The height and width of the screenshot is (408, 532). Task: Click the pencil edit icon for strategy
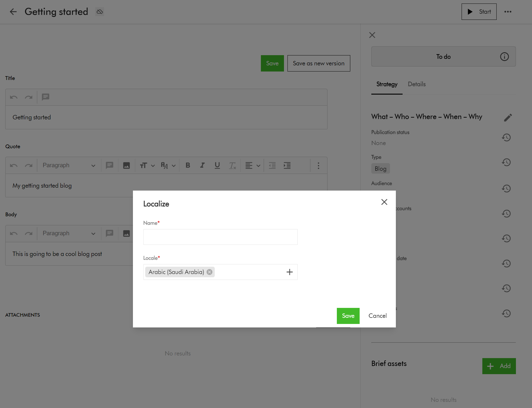pos(508,117)
